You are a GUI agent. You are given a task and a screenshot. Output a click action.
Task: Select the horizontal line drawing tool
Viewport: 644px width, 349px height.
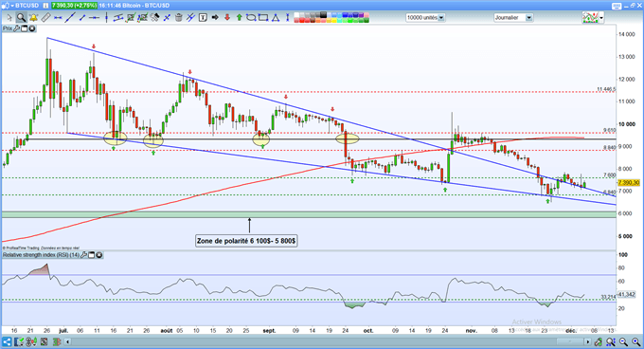coord(58,18)
